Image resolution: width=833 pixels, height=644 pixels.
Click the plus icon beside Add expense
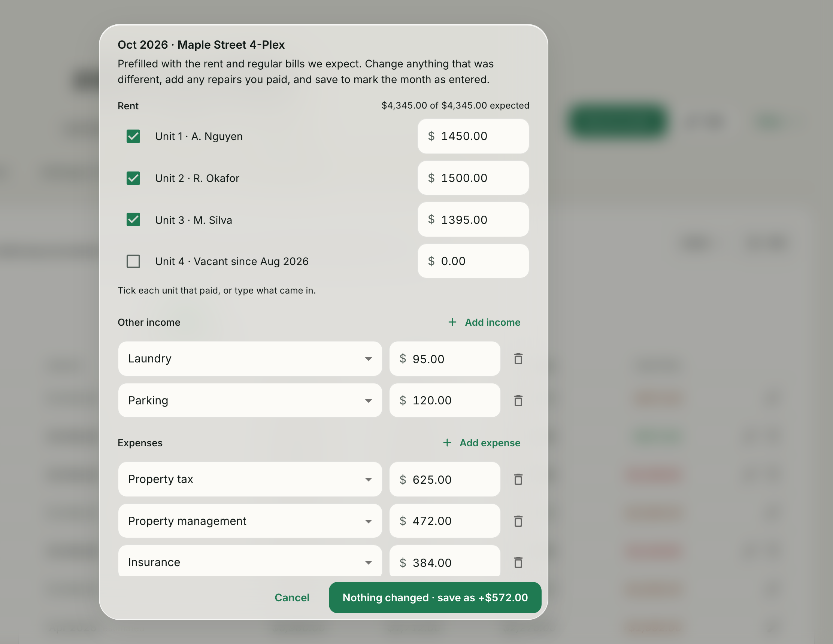point(447,443)
